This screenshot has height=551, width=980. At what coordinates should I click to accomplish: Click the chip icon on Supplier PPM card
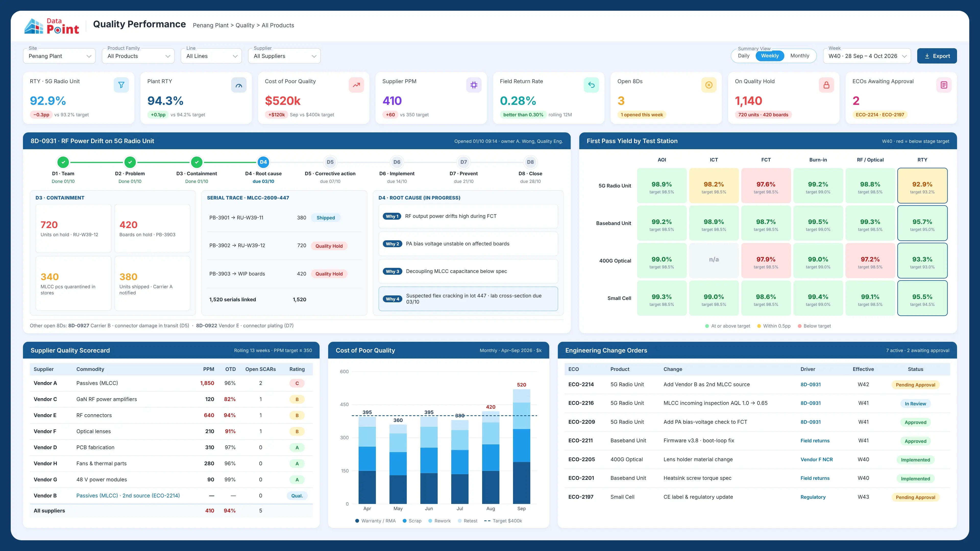click(474, 85)
